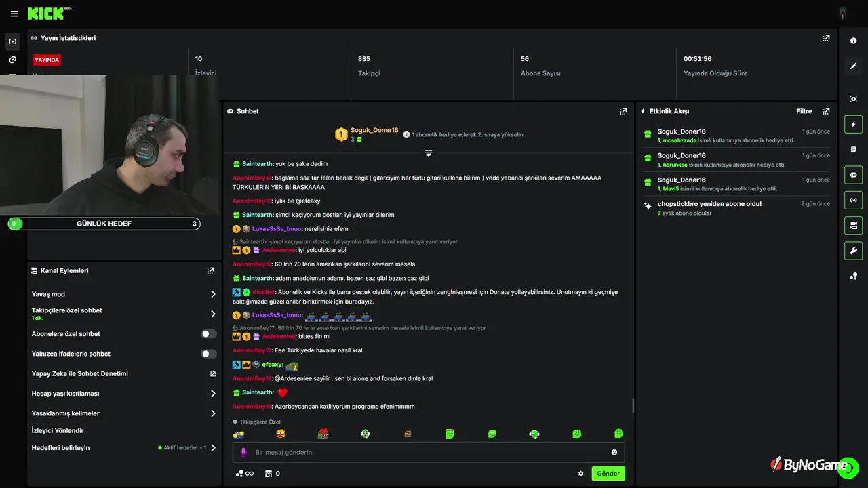Viewport: 868px width, 488px height.
Task: Click the 885 Takipçi stat
Action: click(x=369, y=66)
